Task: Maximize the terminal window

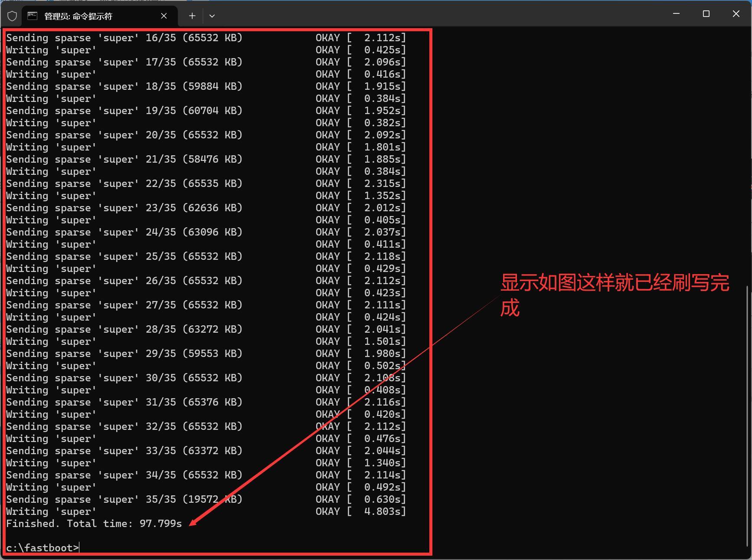Action: [x=706, y=14]
